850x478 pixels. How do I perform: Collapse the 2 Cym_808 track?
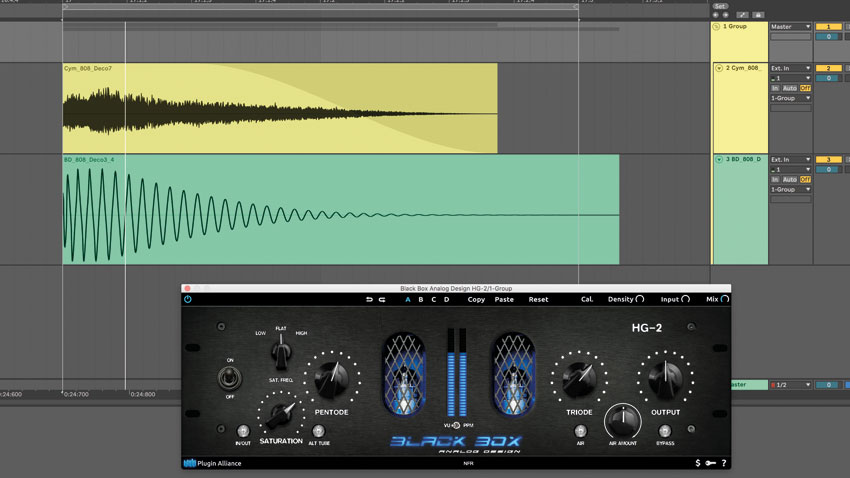pos(719,68)
